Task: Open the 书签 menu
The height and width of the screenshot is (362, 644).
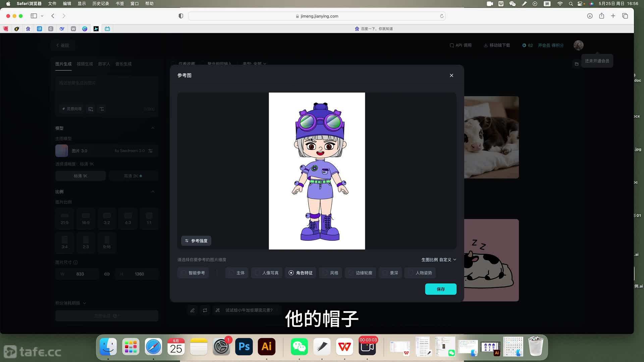Action: click(120, 4)
